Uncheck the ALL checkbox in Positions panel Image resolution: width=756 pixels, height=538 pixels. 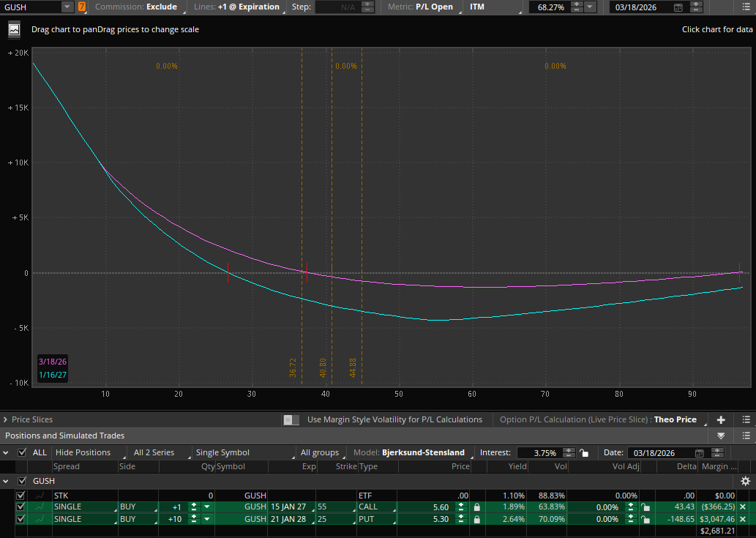(x=20, y=452)
